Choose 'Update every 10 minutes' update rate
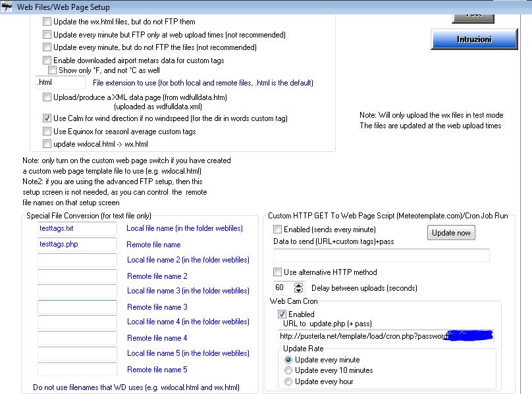532x394 pixels. point(288,370)
